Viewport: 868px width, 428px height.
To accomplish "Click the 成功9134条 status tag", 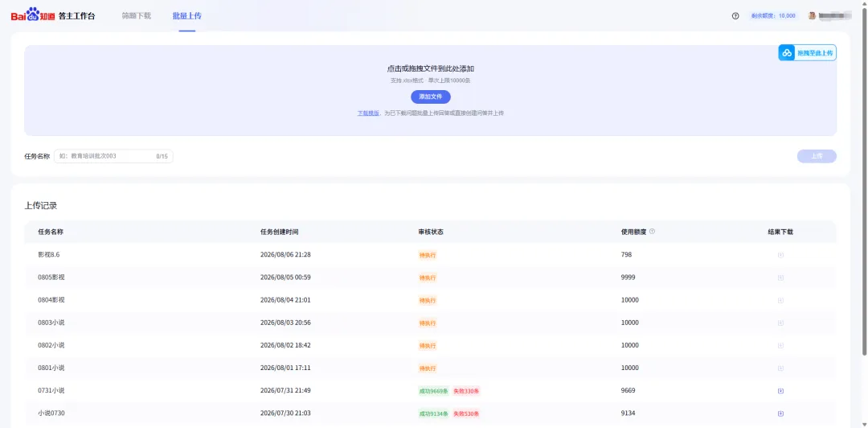I will tap(433, 414).
